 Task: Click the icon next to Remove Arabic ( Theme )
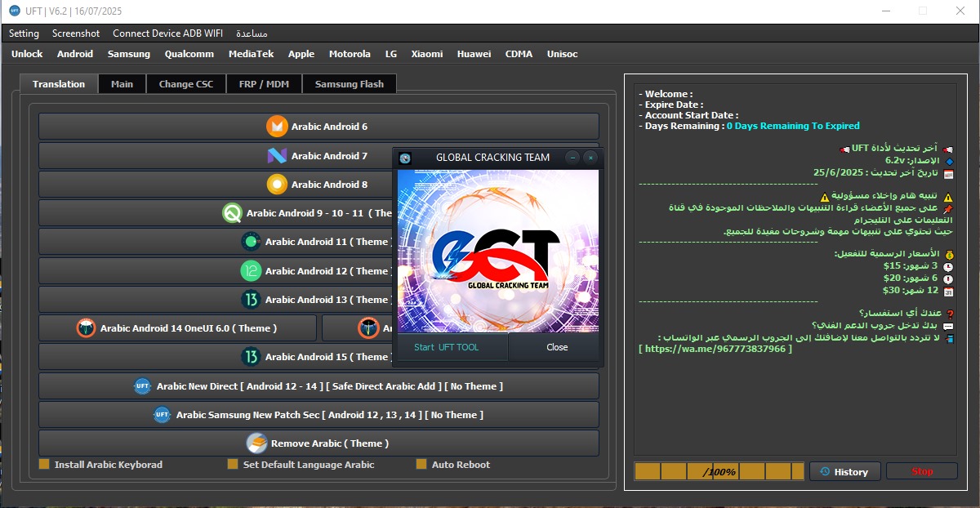click(x=257, y=443)
